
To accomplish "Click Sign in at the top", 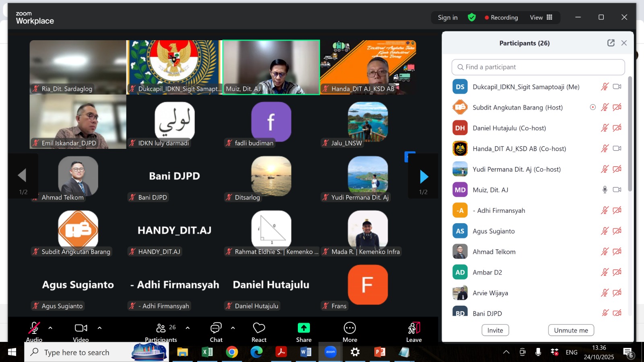I will (x=448, y=17).
